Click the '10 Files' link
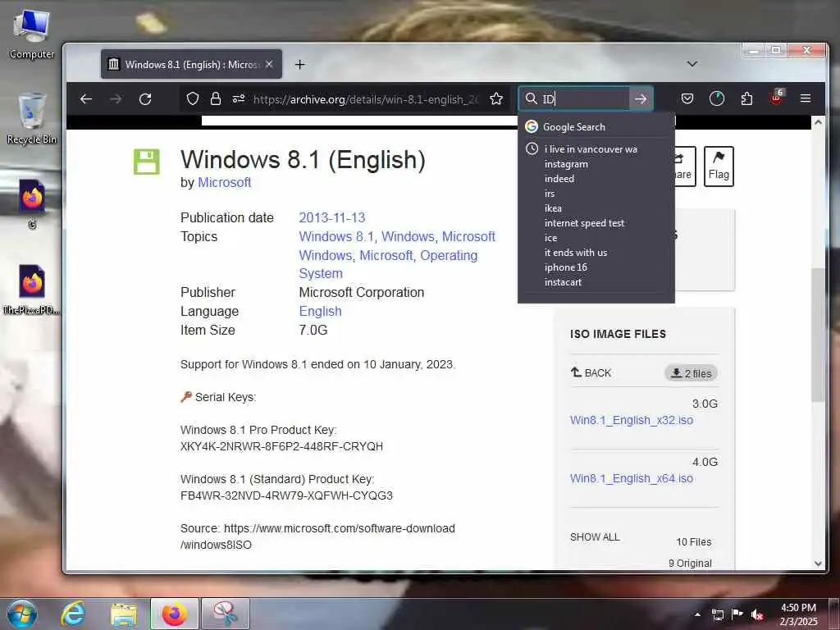840x630 pixels. click(x=694, y=542)
